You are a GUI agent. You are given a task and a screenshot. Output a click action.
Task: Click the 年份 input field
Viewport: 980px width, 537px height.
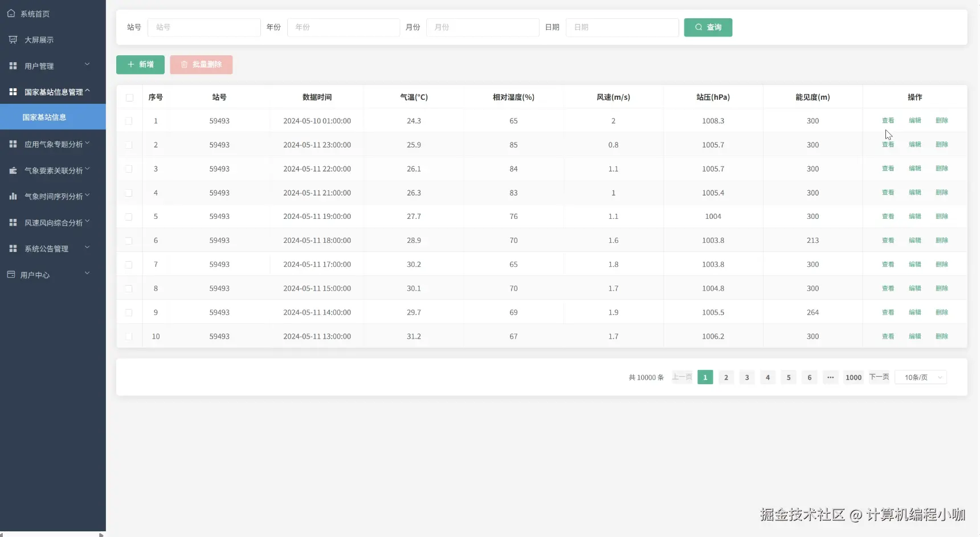344,27
